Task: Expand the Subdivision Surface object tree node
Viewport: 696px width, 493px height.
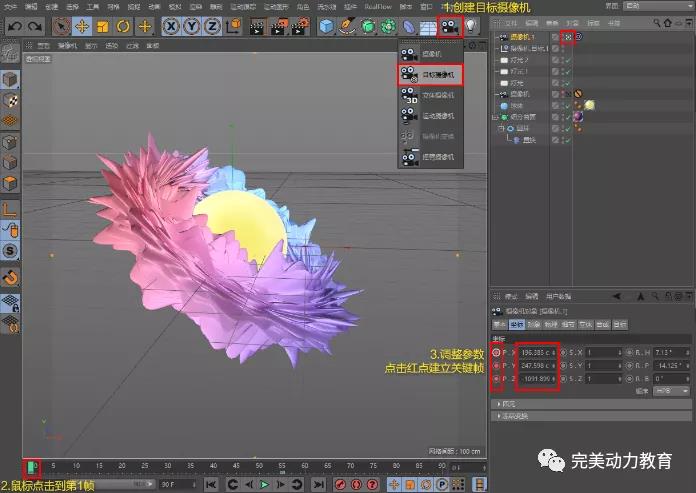Action: pyautogui.click(x=496, y=116)
